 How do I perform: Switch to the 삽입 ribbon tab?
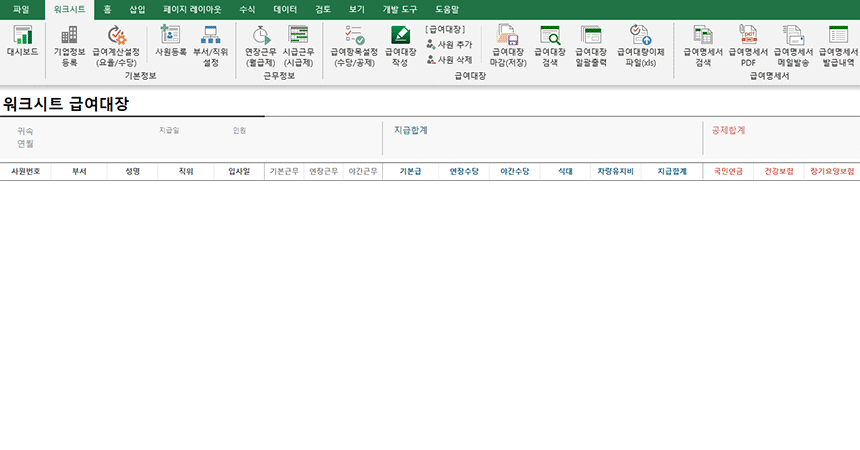pyautogui.click(x=137, y=8)
